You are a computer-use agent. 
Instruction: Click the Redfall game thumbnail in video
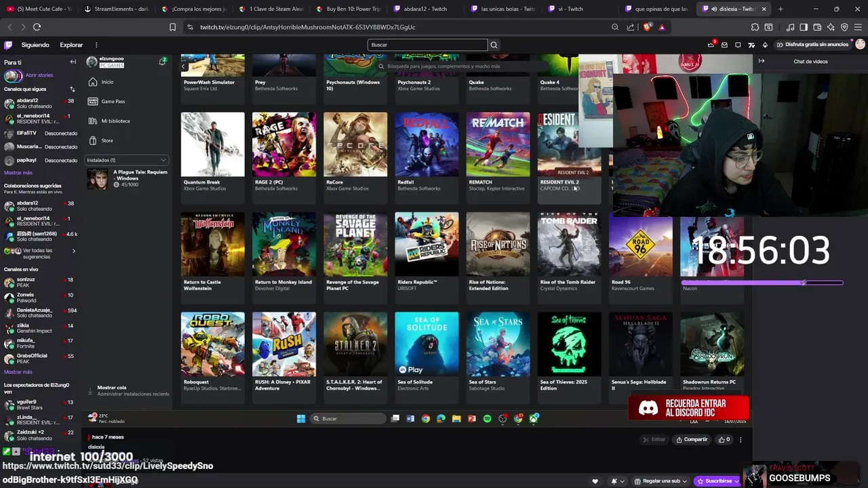click(x=427, y=144)
